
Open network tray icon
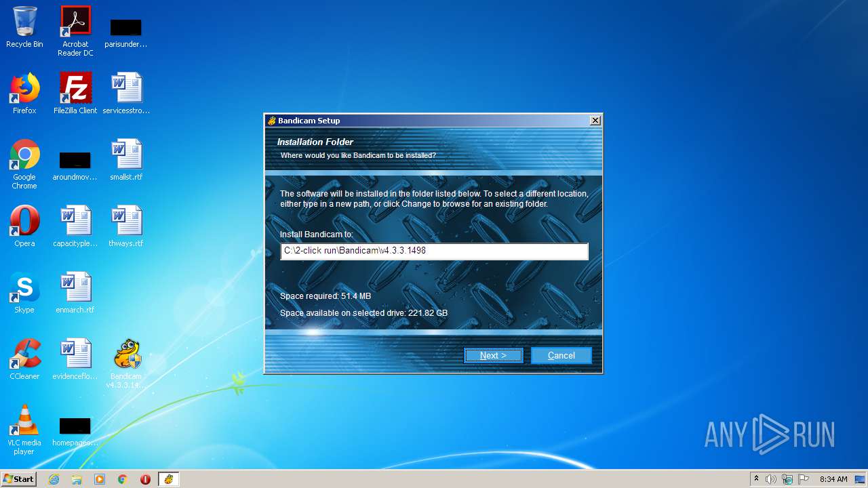click(787, 479)
